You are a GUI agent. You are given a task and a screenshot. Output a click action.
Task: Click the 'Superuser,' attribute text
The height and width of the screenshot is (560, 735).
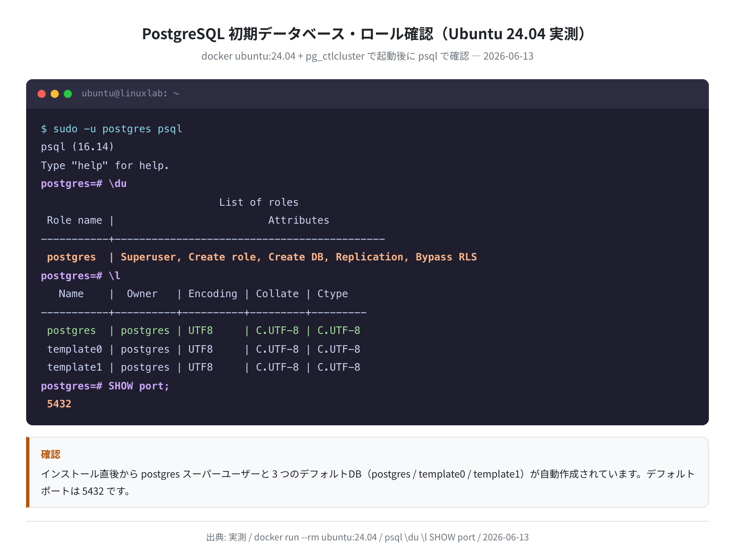point(151,257)
